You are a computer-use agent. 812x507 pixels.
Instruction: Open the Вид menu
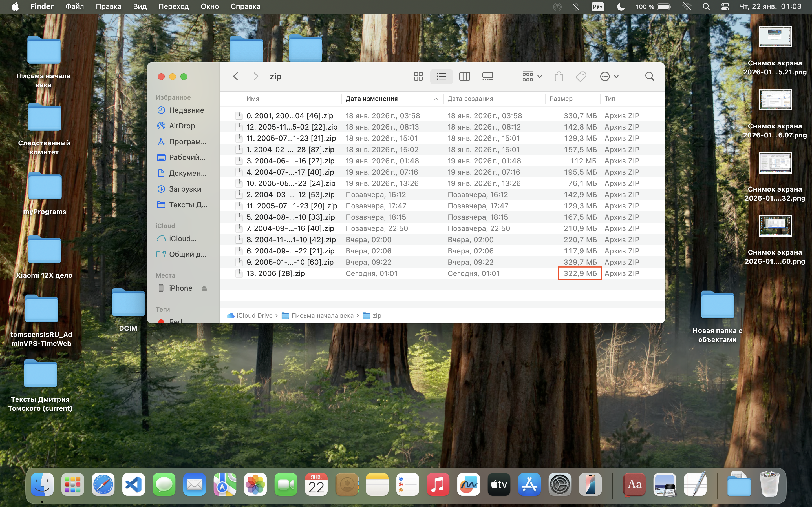pos(140,7)
